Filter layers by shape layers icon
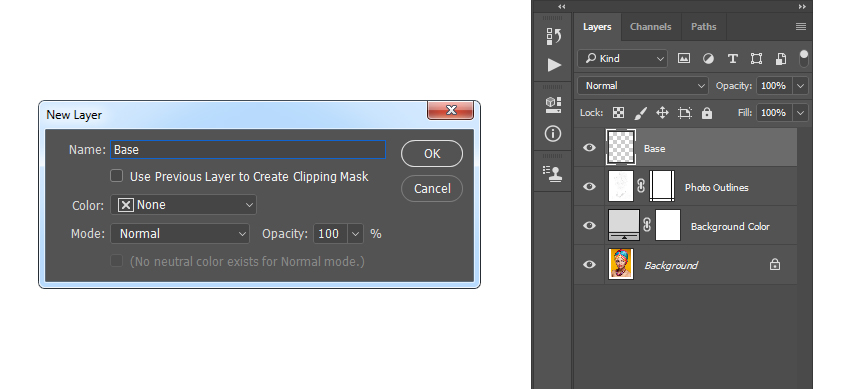The width and height of the screenshot is (850, 389). (x=756, y=59)
